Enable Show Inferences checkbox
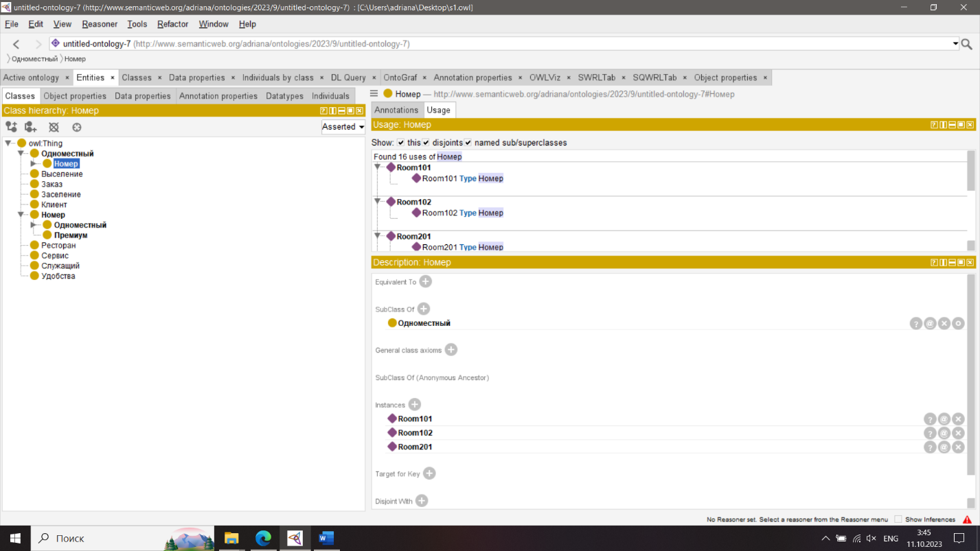980x551 pixels. click(x=898, y=519)
